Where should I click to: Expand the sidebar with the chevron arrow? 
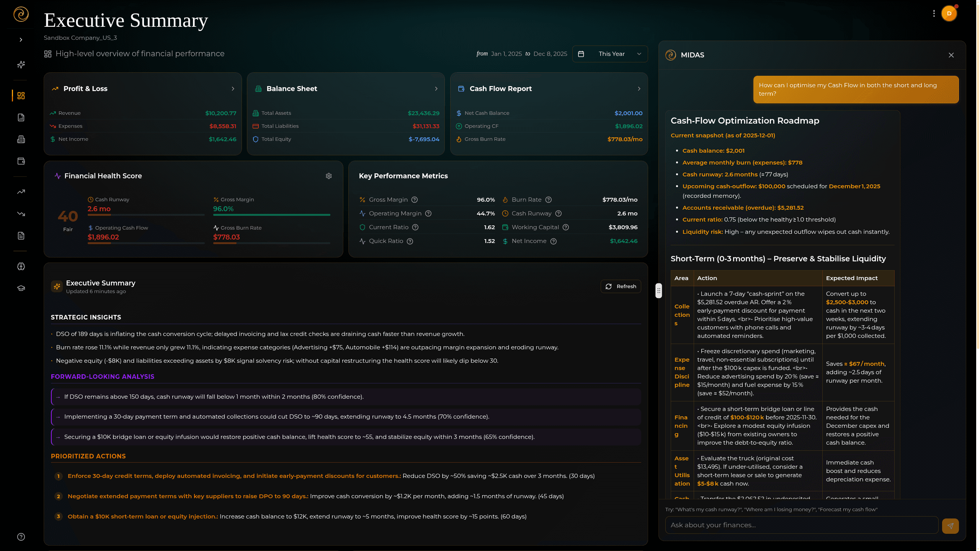pos(21,39)
